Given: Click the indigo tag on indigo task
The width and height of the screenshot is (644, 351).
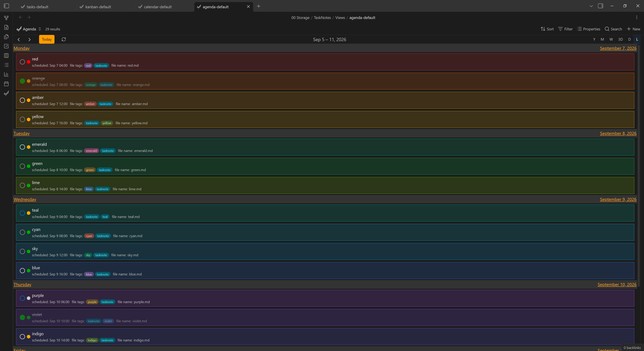Looking at the screenshot, I should [x=92, y=340].
